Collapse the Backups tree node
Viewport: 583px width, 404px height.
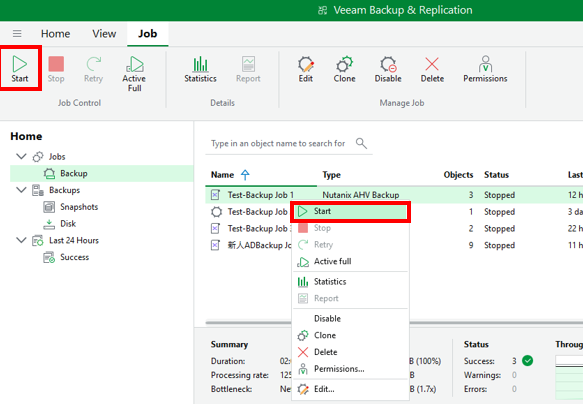pyautogui.click(x=22, y=190)
